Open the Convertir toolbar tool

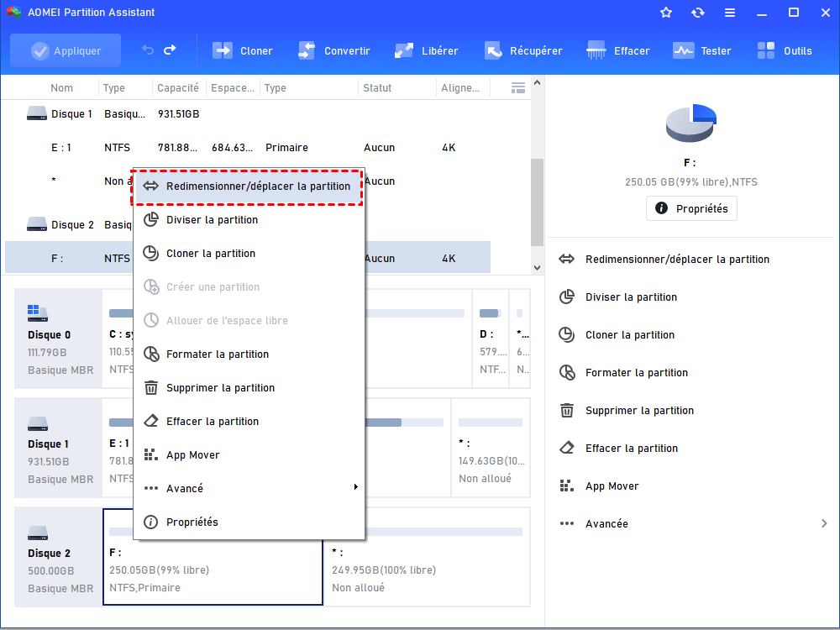point(333,51)
